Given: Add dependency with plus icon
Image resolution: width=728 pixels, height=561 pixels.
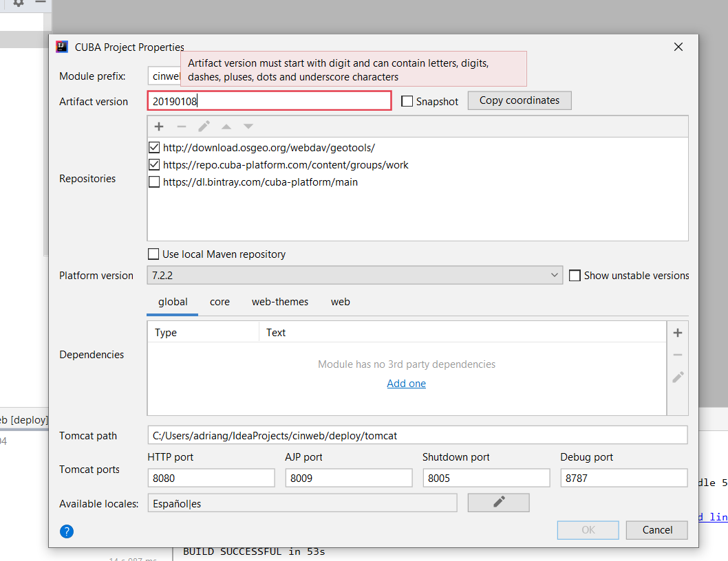Looking at the screenshot, I should point(678,333).
